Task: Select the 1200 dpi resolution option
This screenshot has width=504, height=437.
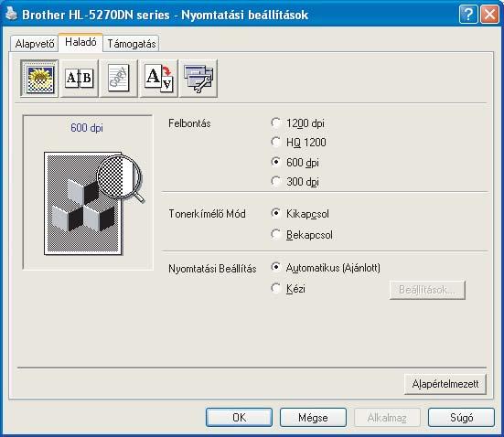Action: coord(297,123)
